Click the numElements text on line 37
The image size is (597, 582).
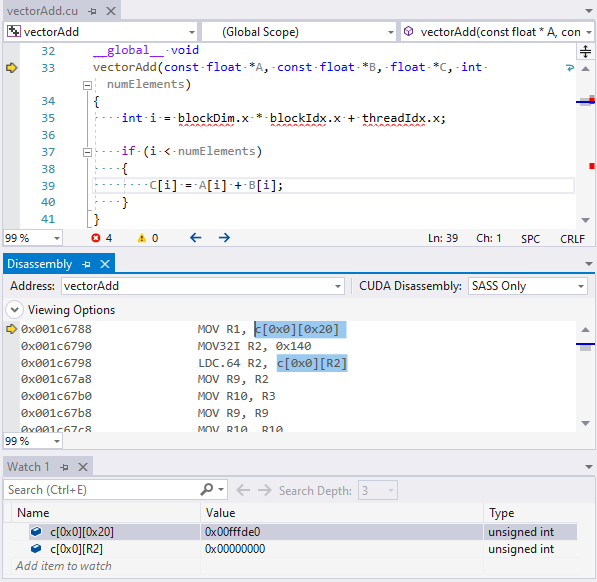pyautogui.click(x=217, y=151)
